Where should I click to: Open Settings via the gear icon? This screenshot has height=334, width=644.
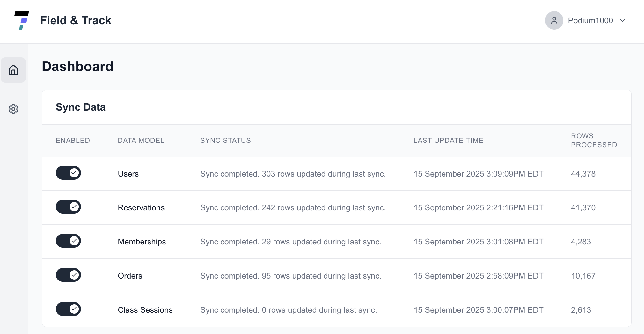(13, 109)
